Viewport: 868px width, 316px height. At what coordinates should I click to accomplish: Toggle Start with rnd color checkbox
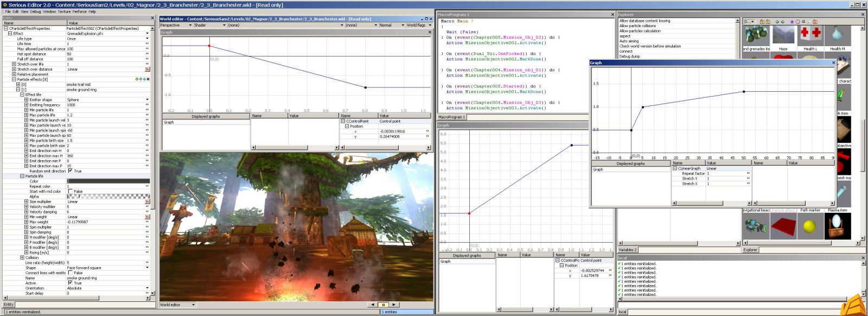click(70, 192)
